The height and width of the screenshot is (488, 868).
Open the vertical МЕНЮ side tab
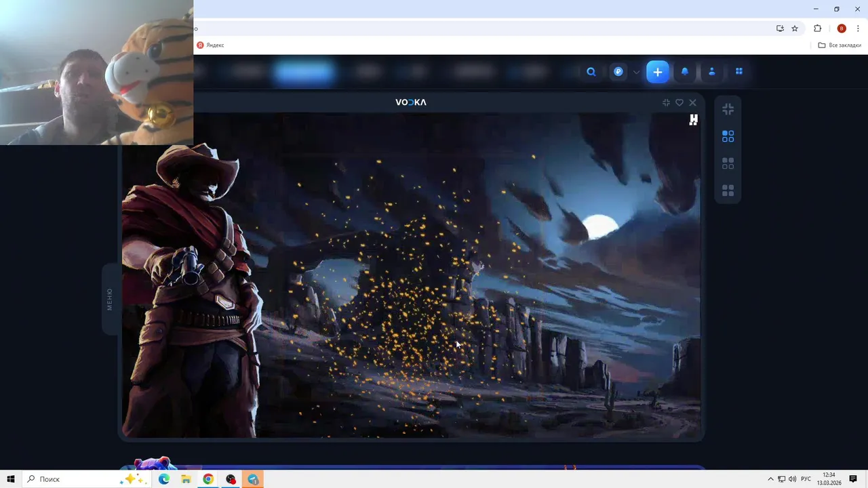(x=110, y=299)
